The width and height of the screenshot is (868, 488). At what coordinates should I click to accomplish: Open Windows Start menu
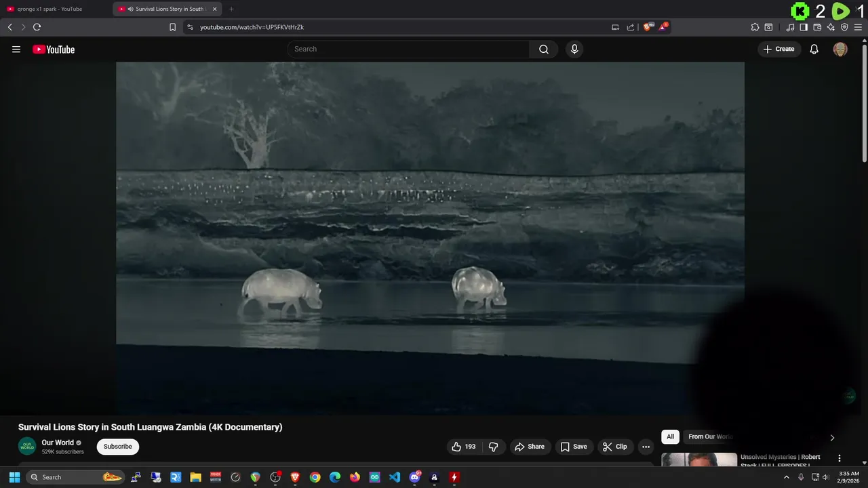click(14, 477)
